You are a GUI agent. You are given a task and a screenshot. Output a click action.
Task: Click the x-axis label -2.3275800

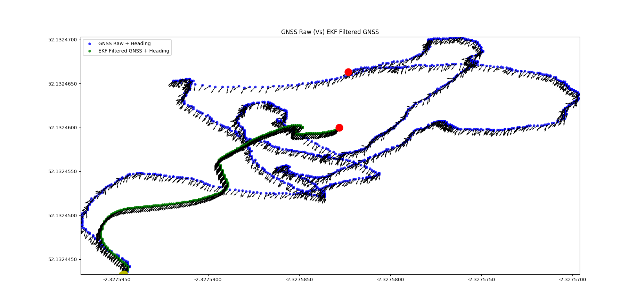[x=390, y=279]
